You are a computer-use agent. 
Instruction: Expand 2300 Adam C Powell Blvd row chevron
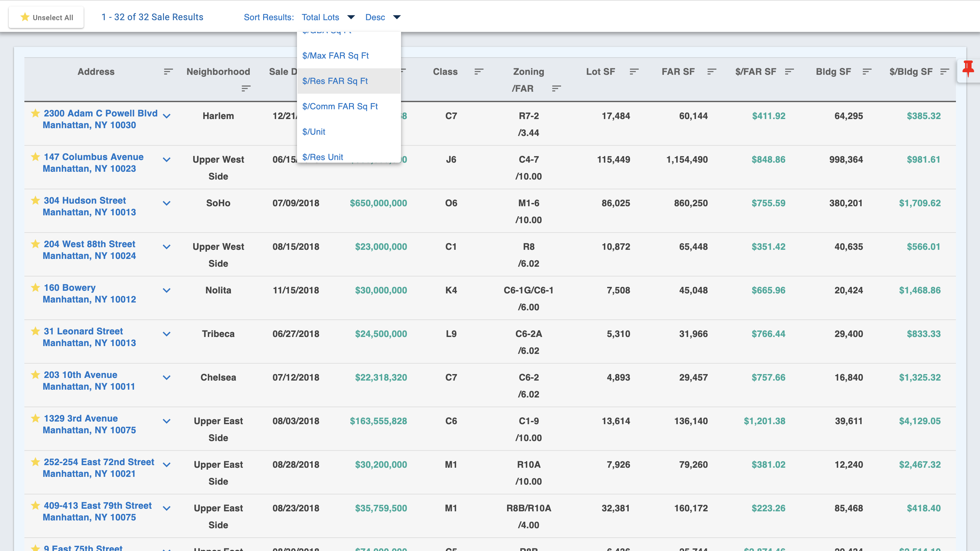coord(166,116)
